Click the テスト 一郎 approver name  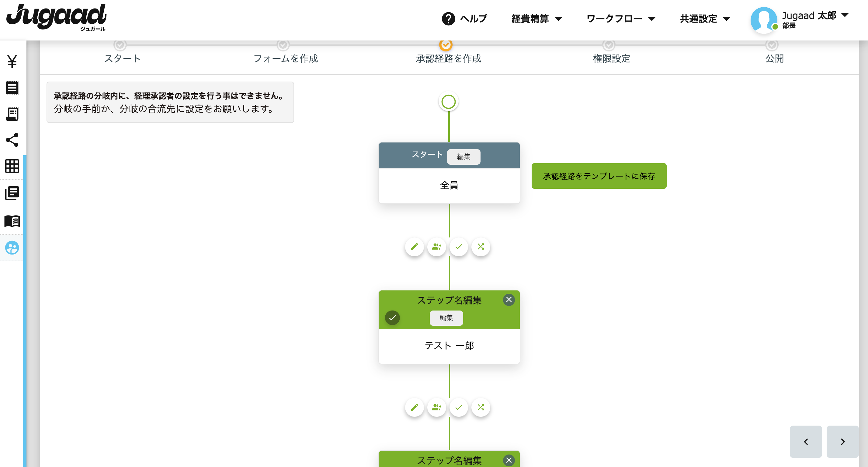pos(449,346)
